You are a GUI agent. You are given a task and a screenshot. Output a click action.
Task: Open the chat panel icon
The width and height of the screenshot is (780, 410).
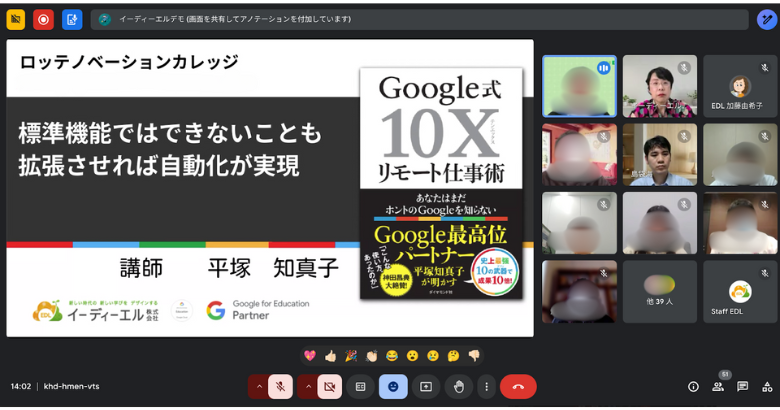[743, 387]
